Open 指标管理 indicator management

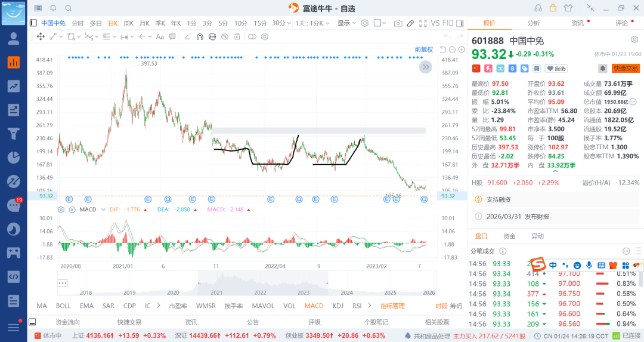(392, 306)
